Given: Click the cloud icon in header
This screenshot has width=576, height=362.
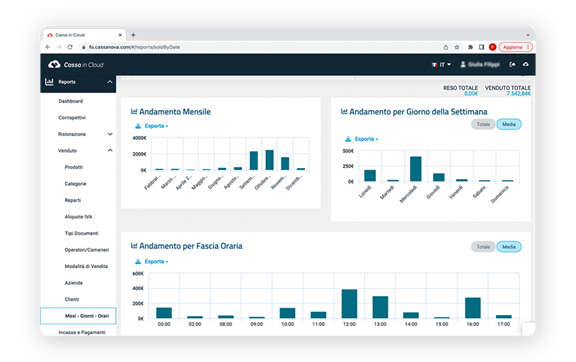Looking at the screenshot, I should [x=526, y=65].
